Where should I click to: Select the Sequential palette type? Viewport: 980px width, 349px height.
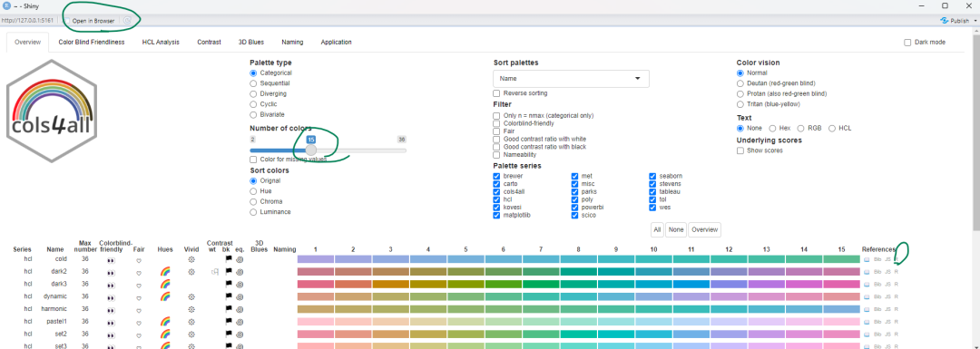253,83
